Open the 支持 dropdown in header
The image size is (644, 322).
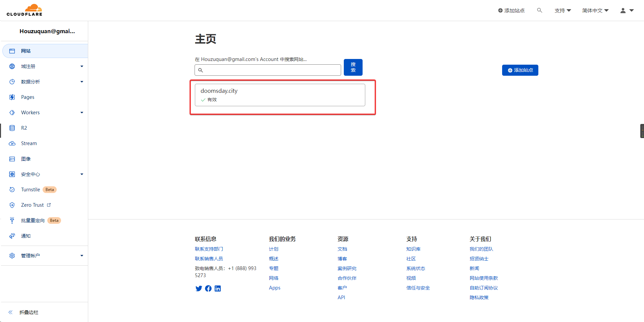562,10
